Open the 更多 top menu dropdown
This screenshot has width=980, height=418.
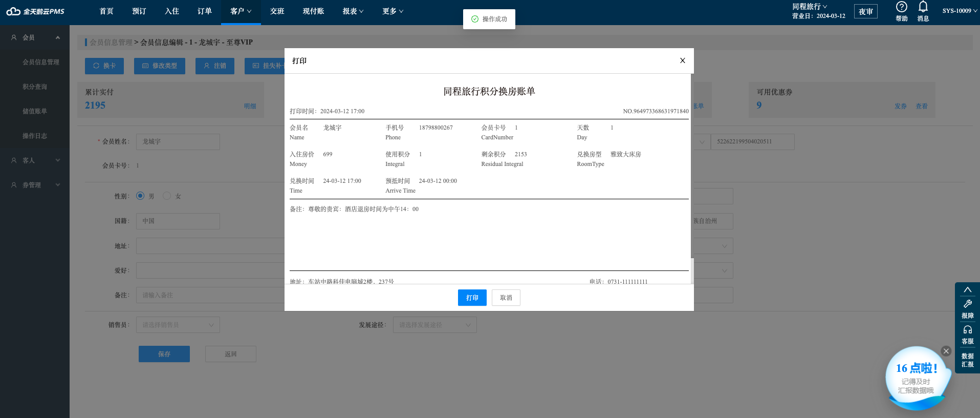tap(393, 11)
